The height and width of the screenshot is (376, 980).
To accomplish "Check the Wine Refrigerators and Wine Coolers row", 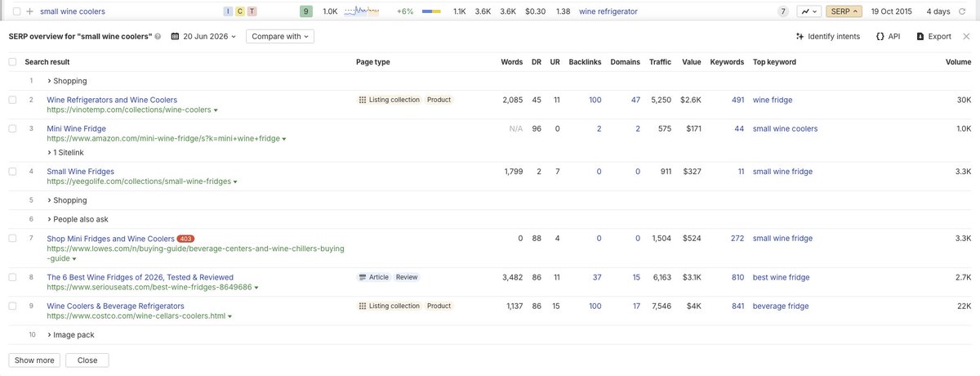I will 12,100.
